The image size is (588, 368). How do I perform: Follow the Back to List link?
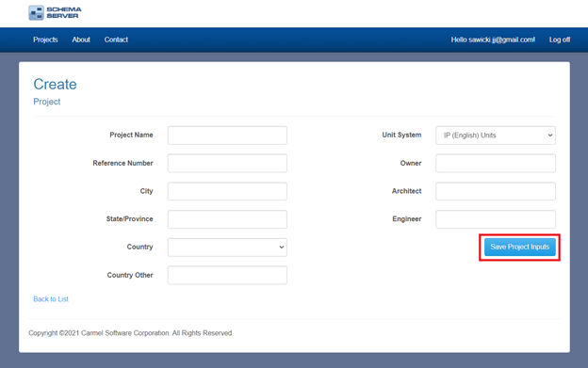[51, 299]
